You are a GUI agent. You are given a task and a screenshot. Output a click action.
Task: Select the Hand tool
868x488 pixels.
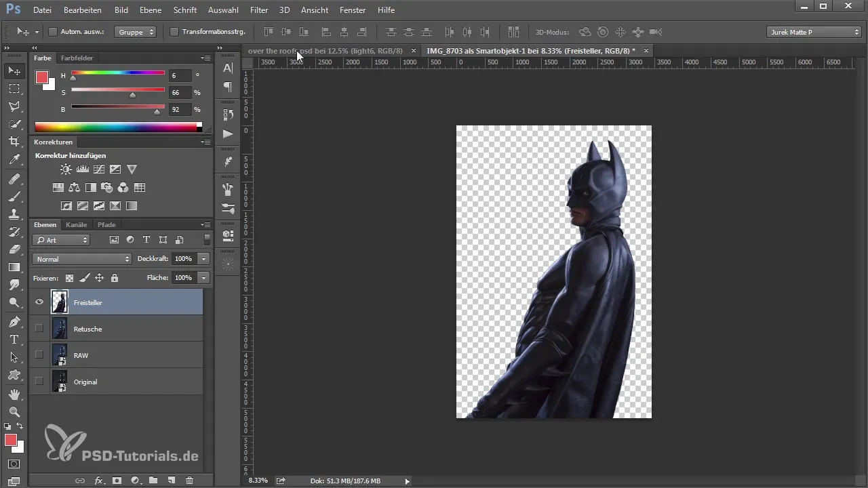click(14, 394)
